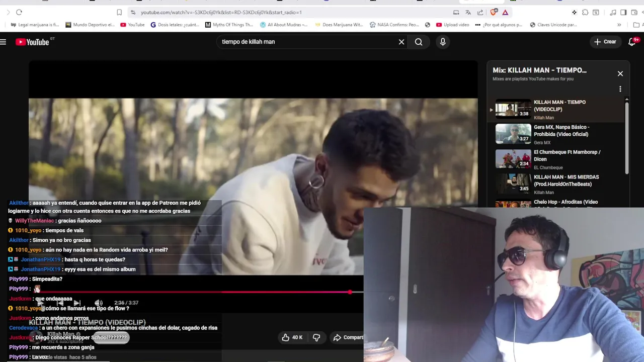Open 'Claves Unicode par...' bookmark
The width and height of the screenshot is (644, 362).
[553, 25]
